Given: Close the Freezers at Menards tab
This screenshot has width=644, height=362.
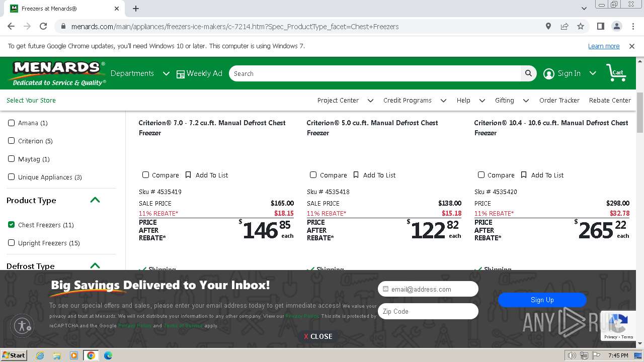Looking at the screenshot, I should point(117,9).
